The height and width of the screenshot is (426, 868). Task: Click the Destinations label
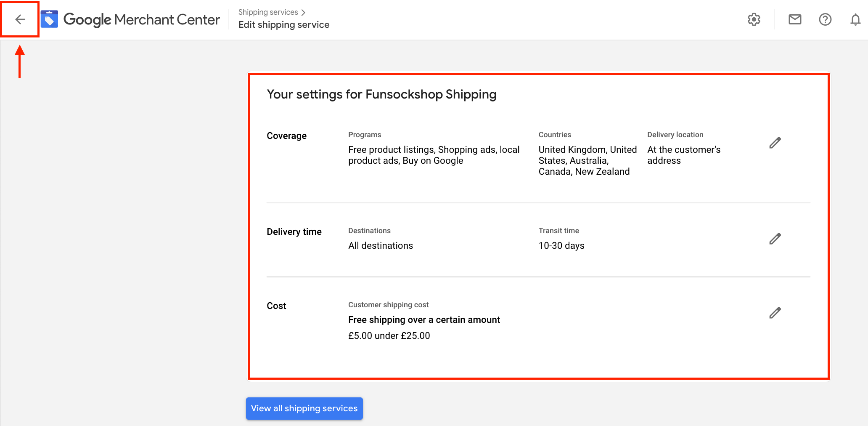coord(369,231)
